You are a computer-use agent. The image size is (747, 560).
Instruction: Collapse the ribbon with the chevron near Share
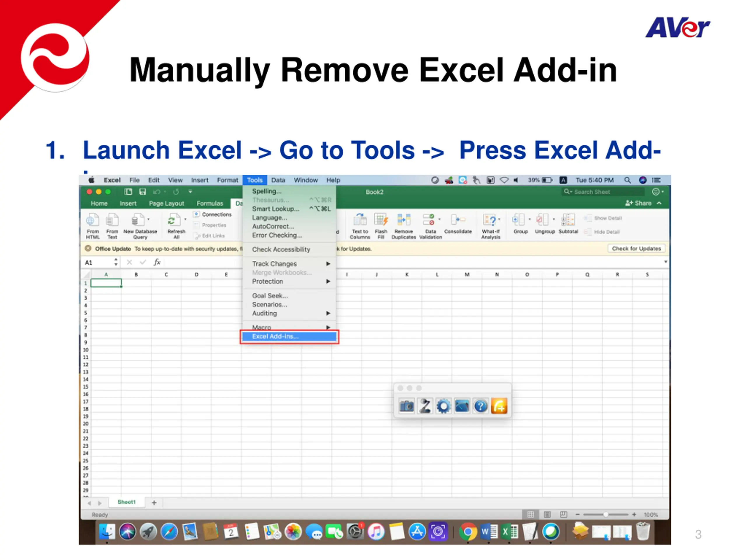[x=659, y=203]
